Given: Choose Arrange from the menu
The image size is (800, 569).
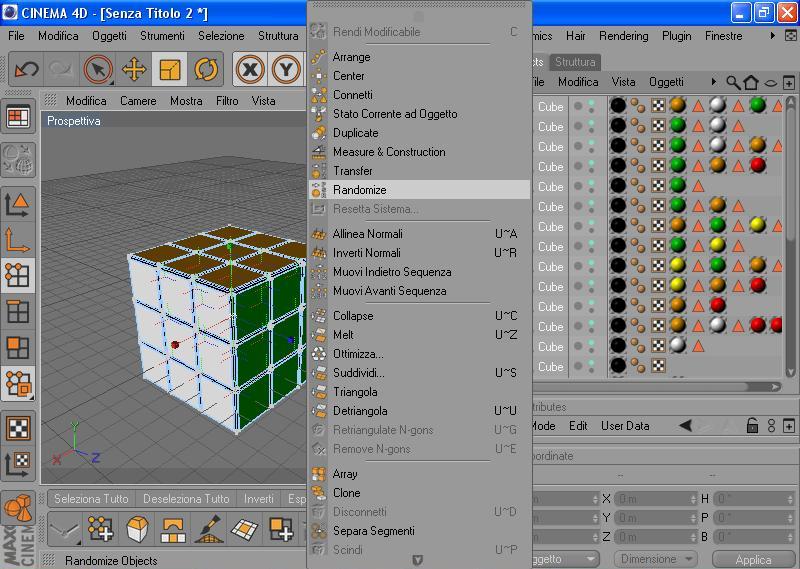Looking at the screenshot, I should click(419, 57).
